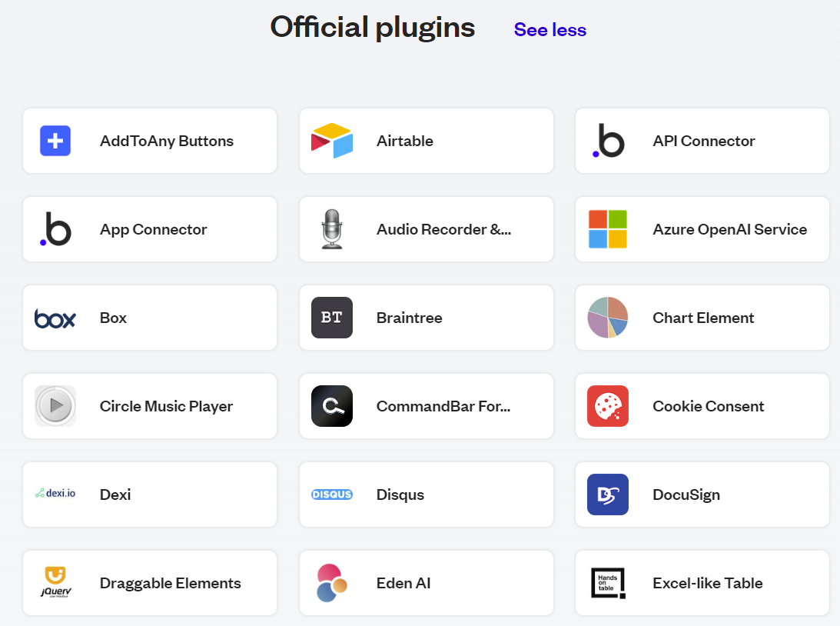
Task: Select the Excel-like Table plugin
Action: [702, 583]
